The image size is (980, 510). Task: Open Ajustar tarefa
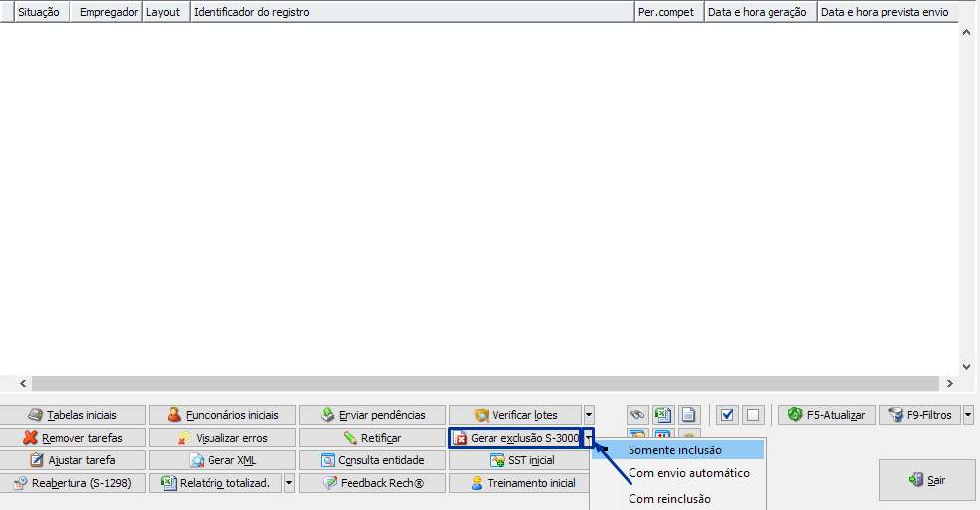[x=72, y=460]
